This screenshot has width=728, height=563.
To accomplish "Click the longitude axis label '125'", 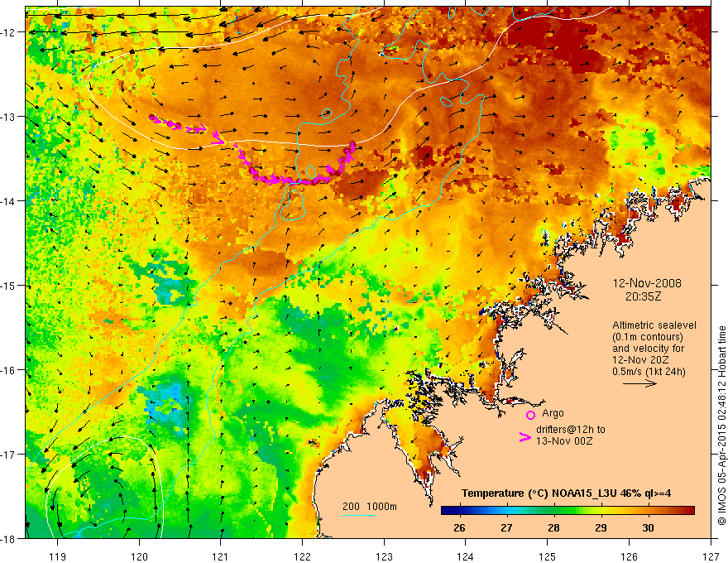I will tap(548, 556).
